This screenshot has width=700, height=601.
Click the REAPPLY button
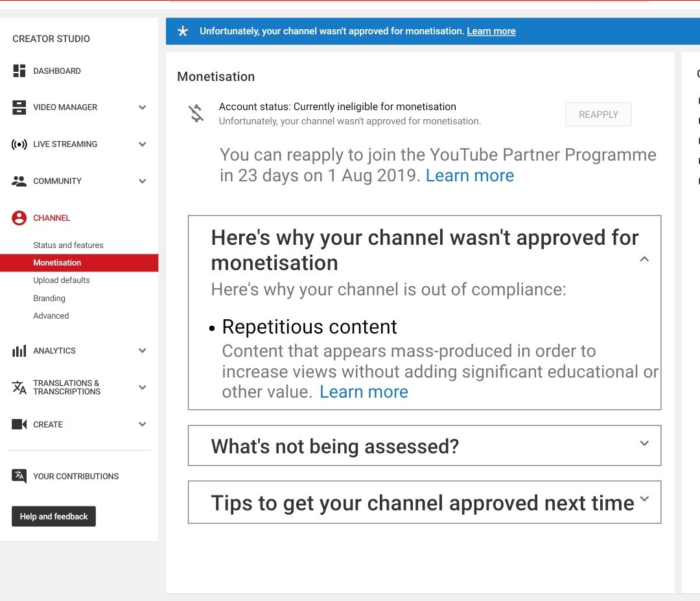[598, 115]
